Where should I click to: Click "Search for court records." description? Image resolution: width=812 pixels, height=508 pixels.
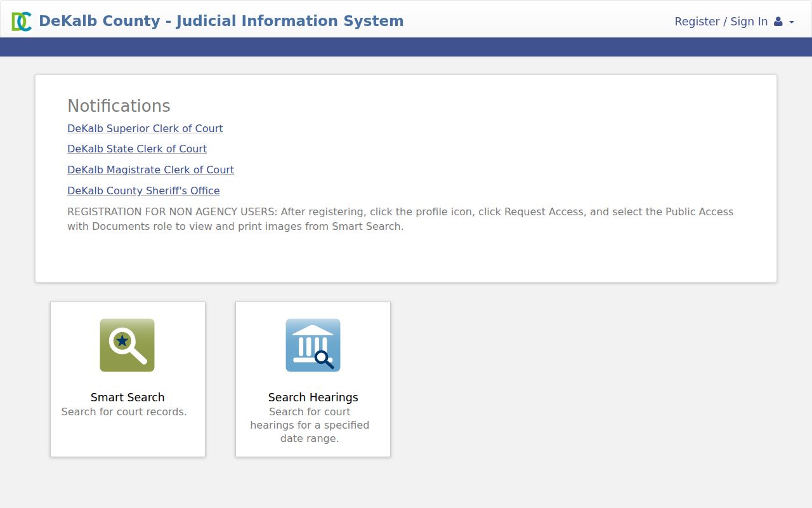pyautogui.click(x=124, y=411)
